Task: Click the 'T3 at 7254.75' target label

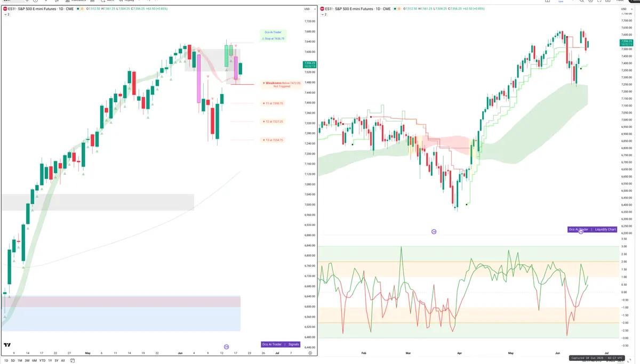Action: point(274,140)
